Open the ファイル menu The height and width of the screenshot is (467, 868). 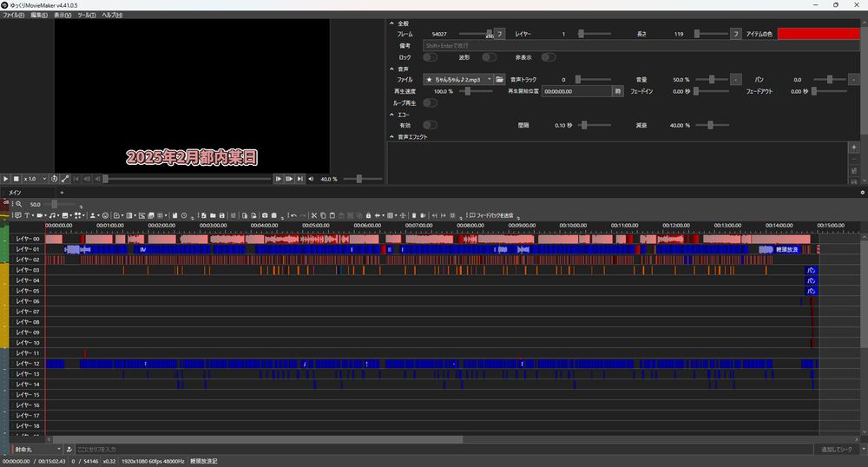[13, 15]
